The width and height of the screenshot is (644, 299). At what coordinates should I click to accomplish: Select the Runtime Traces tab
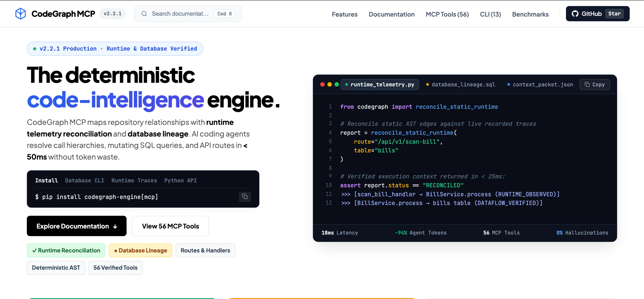coord(134,180)
